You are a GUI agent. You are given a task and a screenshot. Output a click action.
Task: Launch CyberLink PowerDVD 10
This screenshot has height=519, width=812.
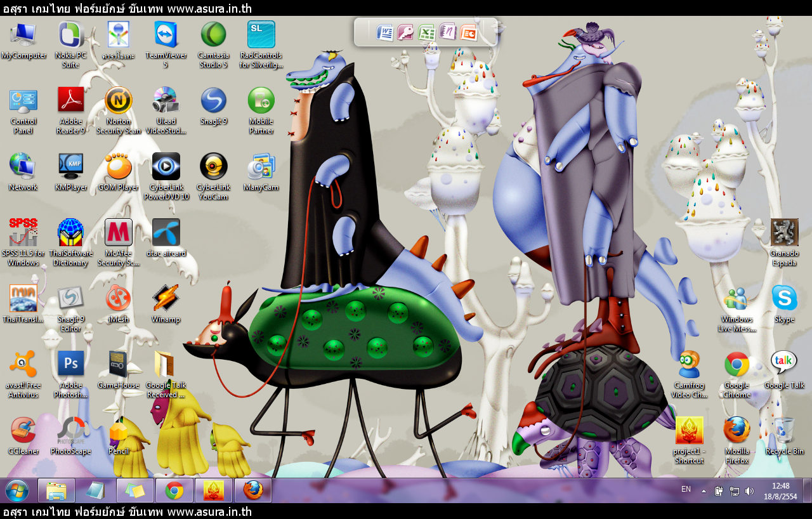166,177
